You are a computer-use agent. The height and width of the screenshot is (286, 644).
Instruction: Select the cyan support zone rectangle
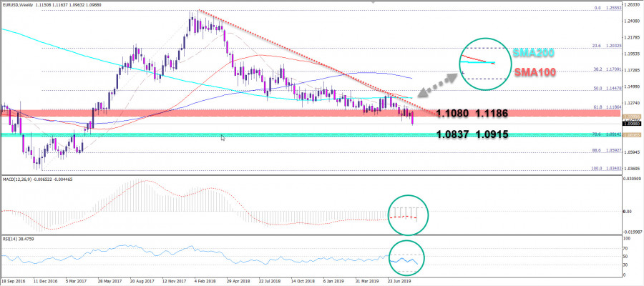(311, 134)
